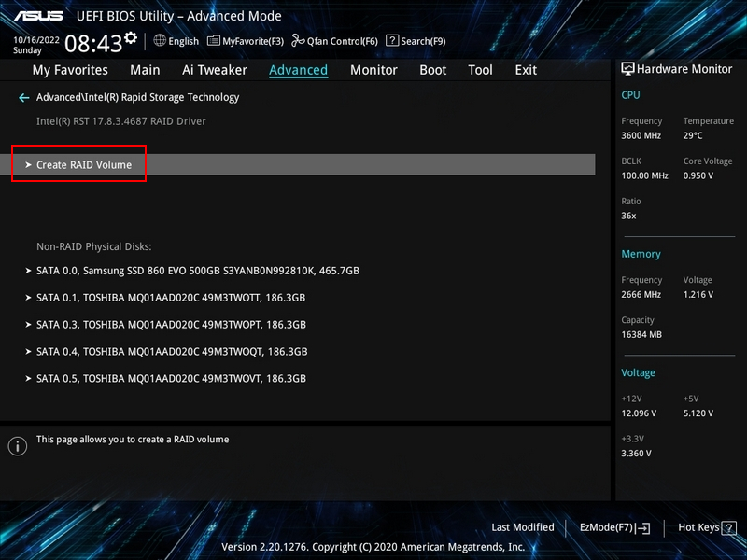
Task: Select the Samsung SSD 860 EVO 500GB disk
Action: coord(198,271)
